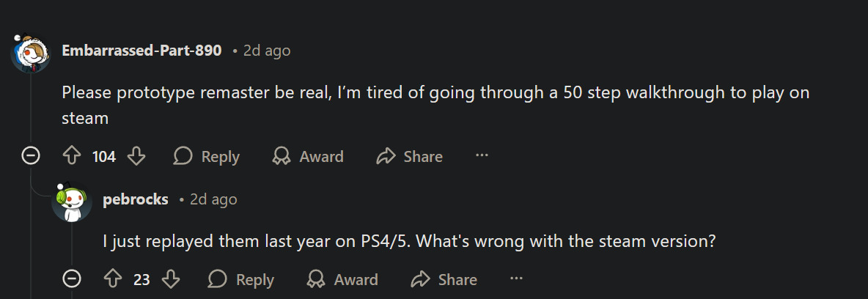Downvote pebrocks' reply
This screenshot has width=868, height=299.
(x=170, y=279)
